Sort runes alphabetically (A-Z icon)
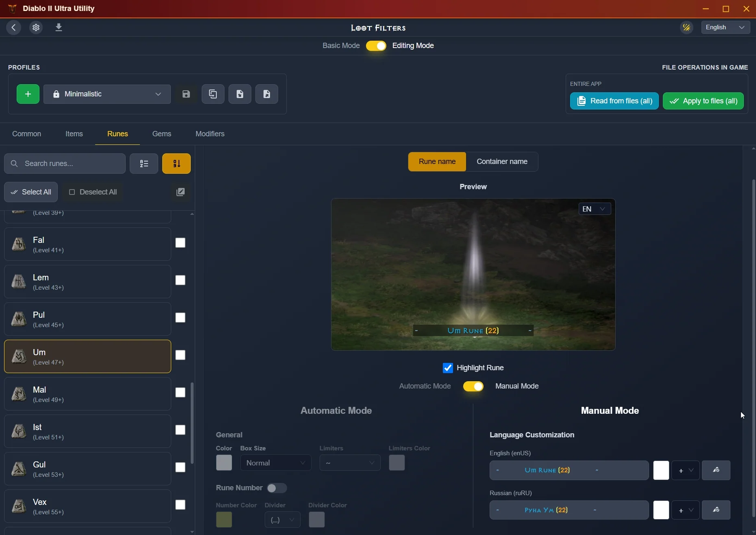 pos(144,164)
